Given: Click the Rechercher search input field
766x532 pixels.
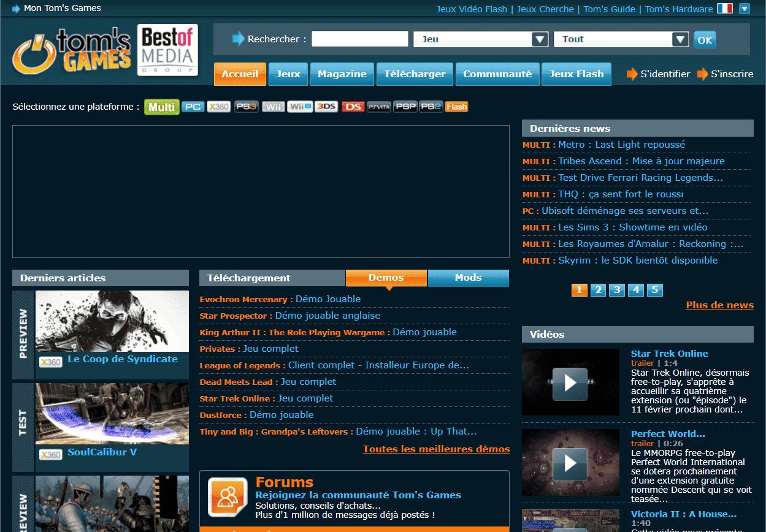Looking at the screenshot, I should coord(359,39).
